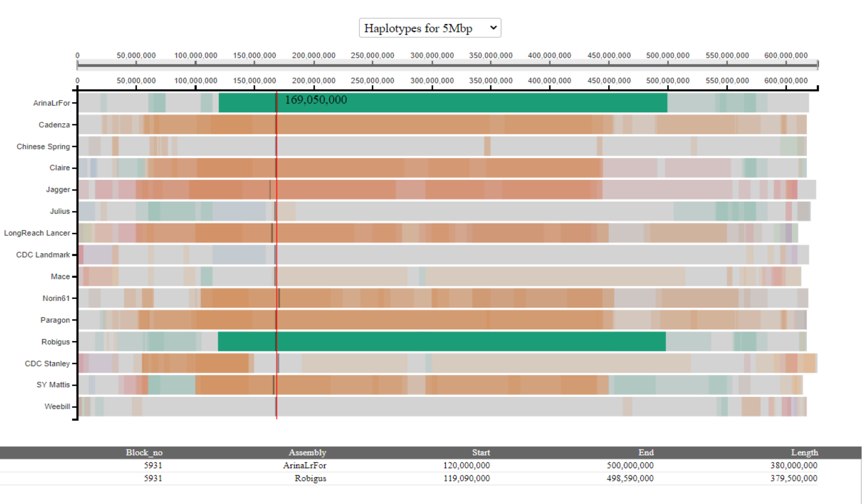Click the Paragon row label
The height and width of the screenshot is (504, 868).
click(55, 320)
